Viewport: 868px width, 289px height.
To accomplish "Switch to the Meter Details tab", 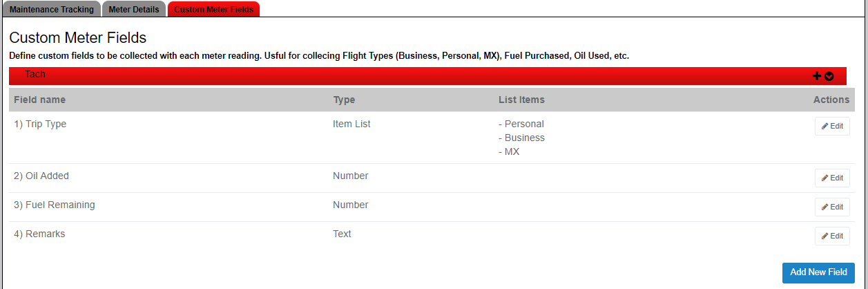I will [134, 10].
